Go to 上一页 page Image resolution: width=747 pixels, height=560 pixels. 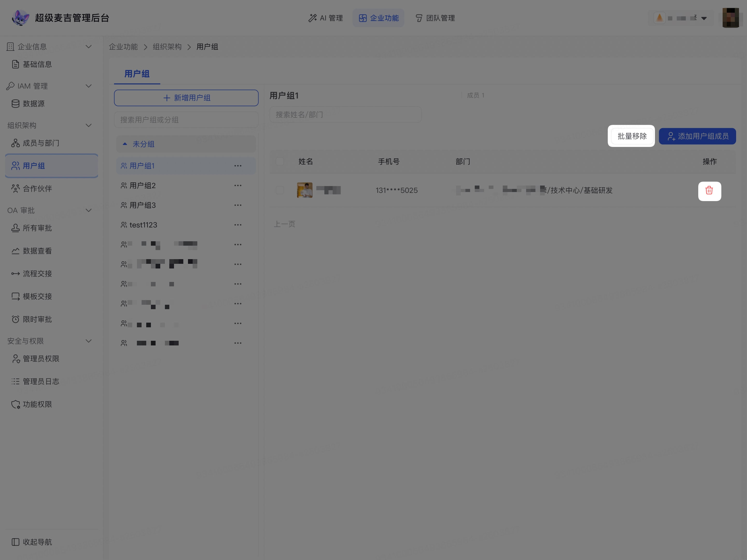click(x=284, y=224)
